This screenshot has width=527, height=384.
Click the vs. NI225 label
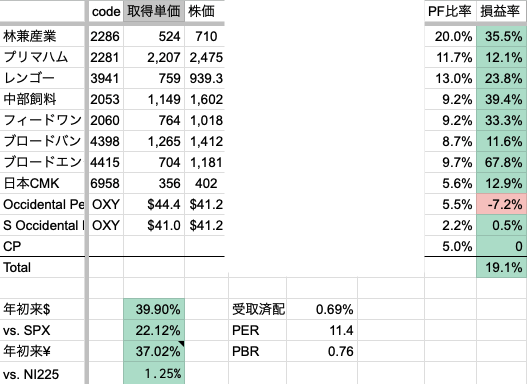click(x=42, y=373)
